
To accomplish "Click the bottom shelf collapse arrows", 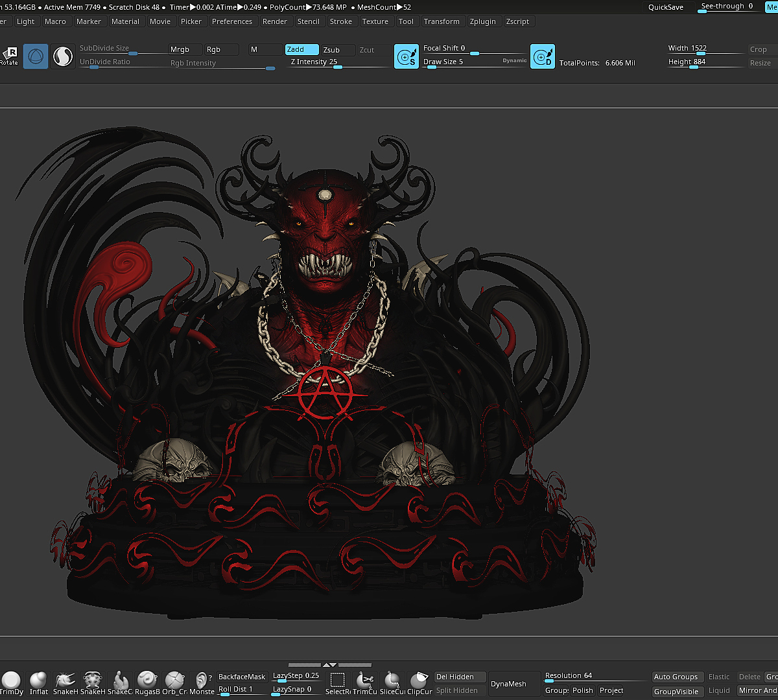I will (330, 665).
